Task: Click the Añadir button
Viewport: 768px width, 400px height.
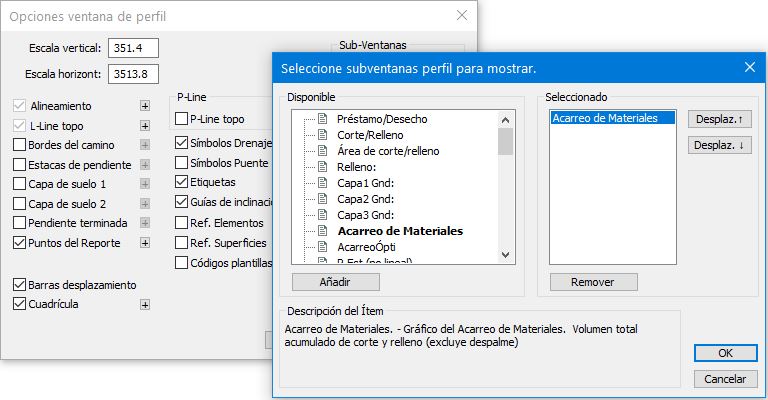Action: click(335, 282)
